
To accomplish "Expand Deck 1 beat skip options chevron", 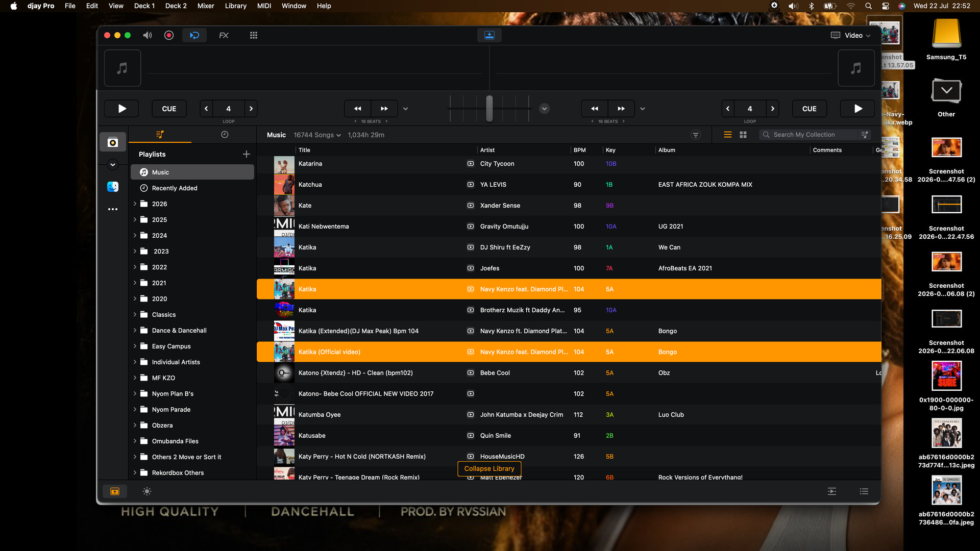I will tap(406, 109).
